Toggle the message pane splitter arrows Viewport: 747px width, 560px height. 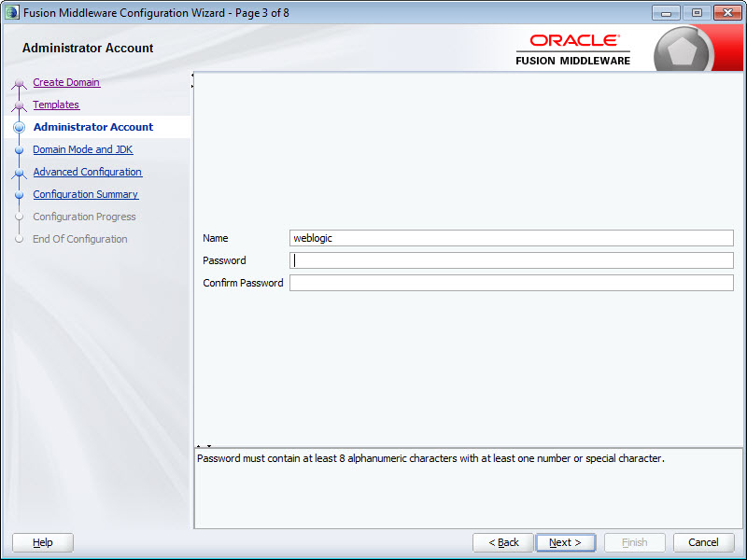[204, 446]
